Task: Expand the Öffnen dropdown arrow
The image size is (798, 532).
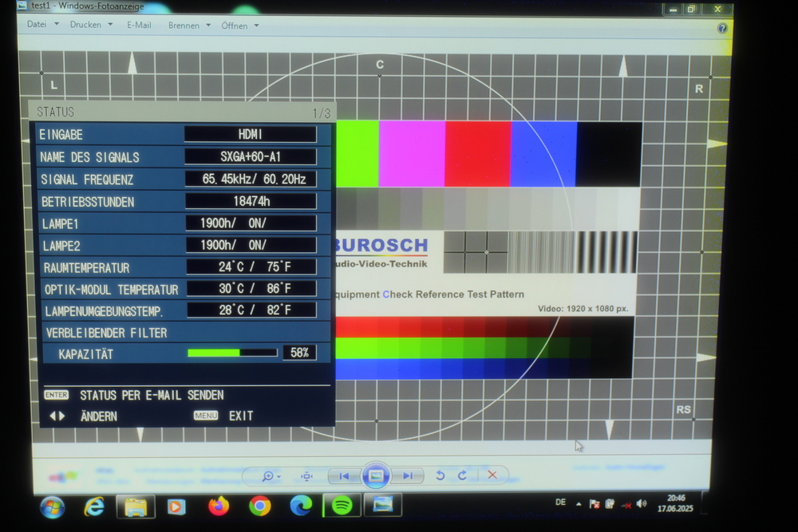Action: click(x=256, y=26)
